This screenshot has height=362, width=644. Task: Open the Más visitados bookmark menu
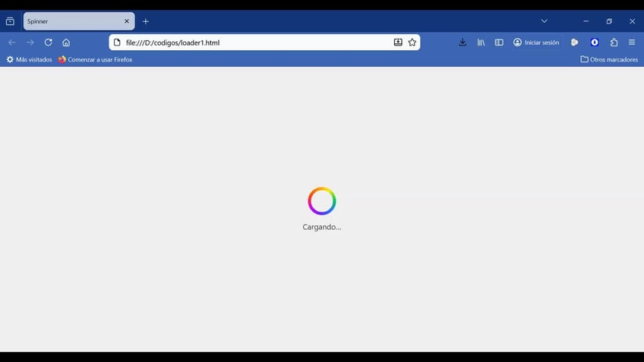pyautogui.click(x=30, y=59)
